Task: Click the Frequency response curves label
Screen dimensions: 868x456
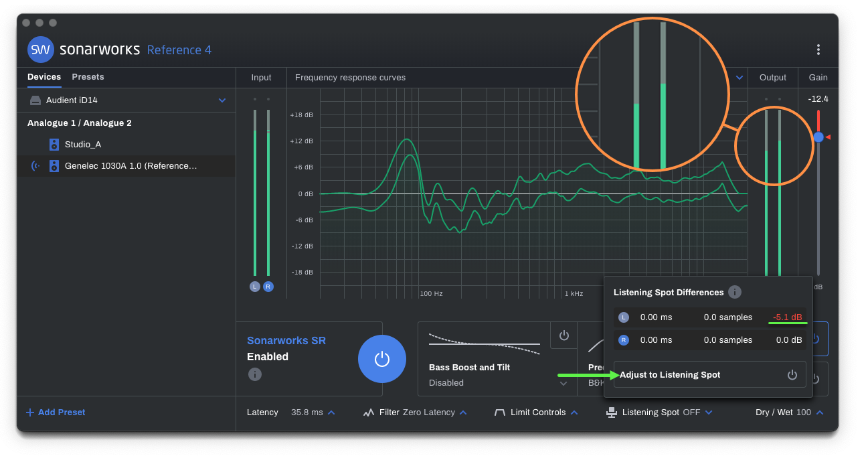Action: [350, 78]
